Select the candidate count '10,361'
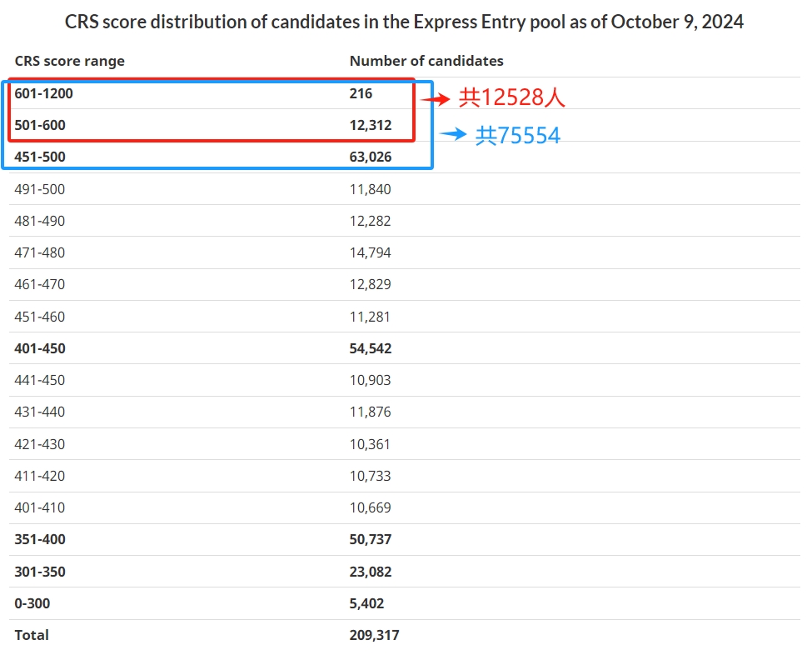 click(x=369, y=445)
